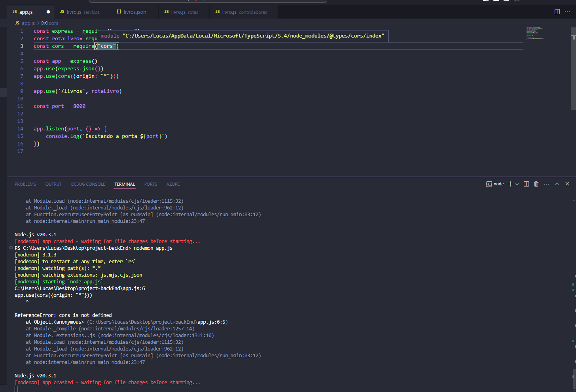Viewport: 576px width, 392px height.
Task: Open the AZURE panel tab
Action: coord(173,184)
